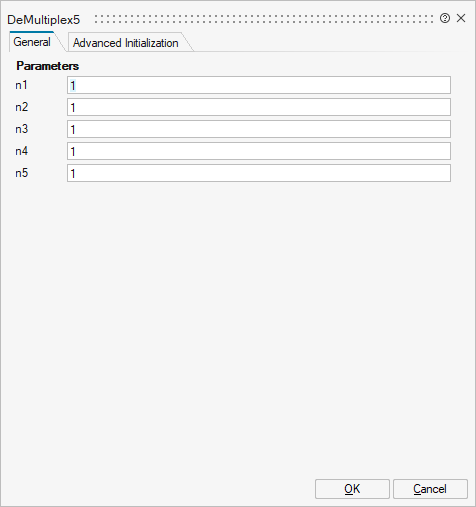This screenshot has height=507, width=476.
Task: Confirm settings with the OK button
Action: point(352,489)
